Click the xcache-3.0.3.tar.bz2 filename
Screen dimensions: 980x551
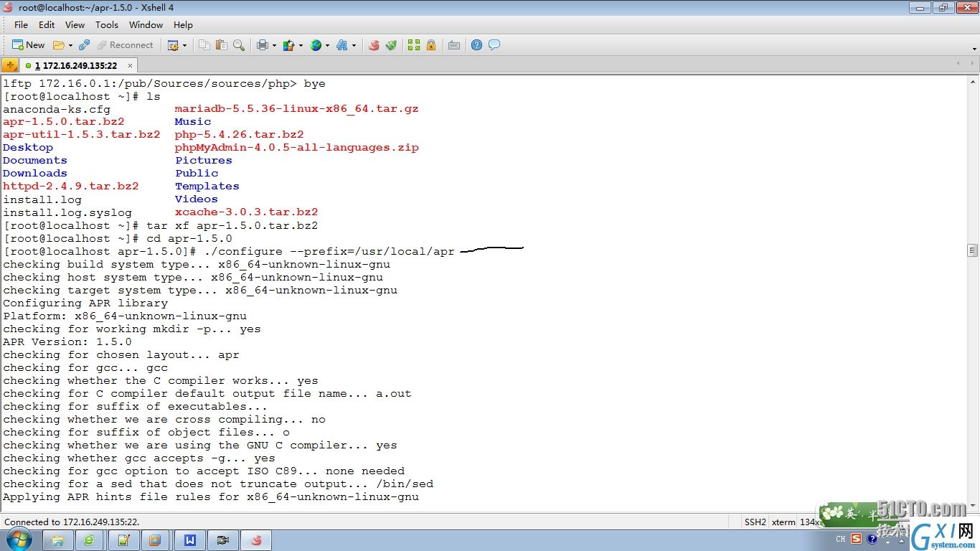tap(246, 212)
